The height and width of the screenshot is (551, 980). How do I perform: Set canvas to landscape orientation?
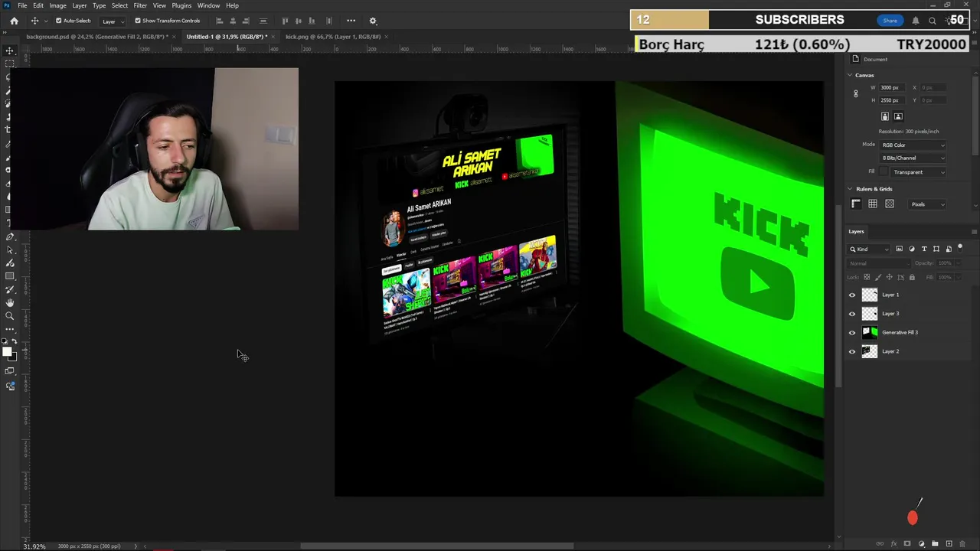click(x=898, y=116)
